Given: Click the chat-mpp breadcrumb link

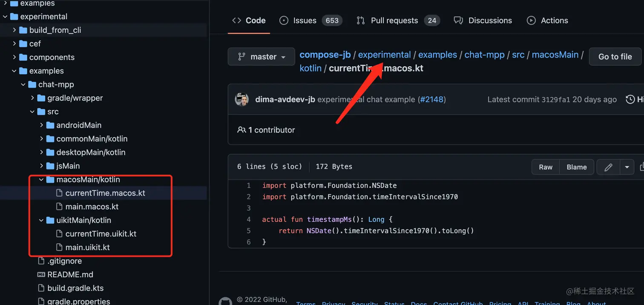Looking at the screenshot, I should 484,55.
